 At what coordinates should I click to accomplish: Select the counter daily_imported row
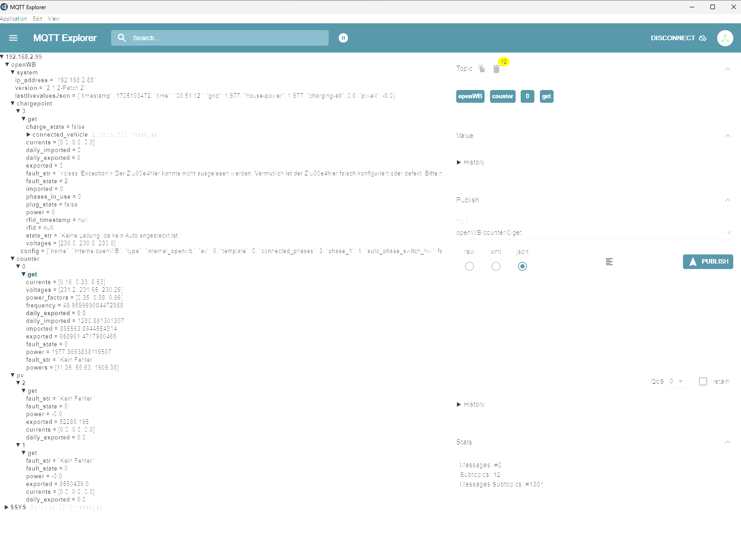(75, 321)
